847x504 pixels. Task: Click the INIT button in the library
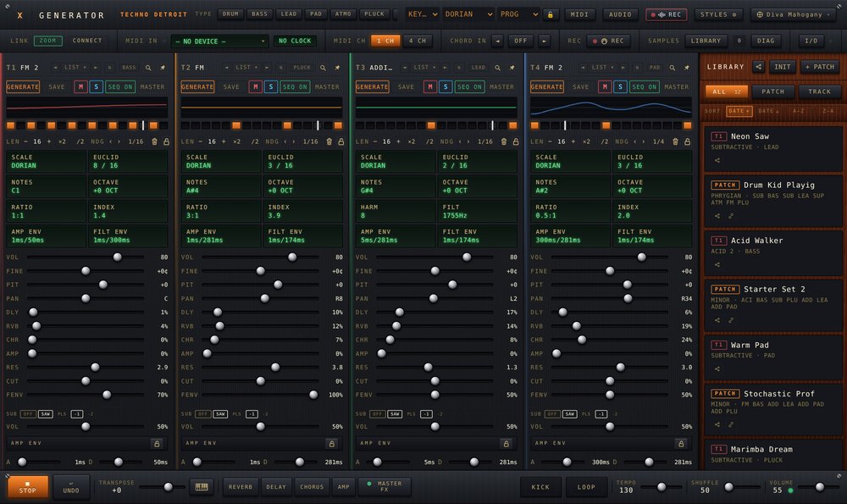coord(782,67)
